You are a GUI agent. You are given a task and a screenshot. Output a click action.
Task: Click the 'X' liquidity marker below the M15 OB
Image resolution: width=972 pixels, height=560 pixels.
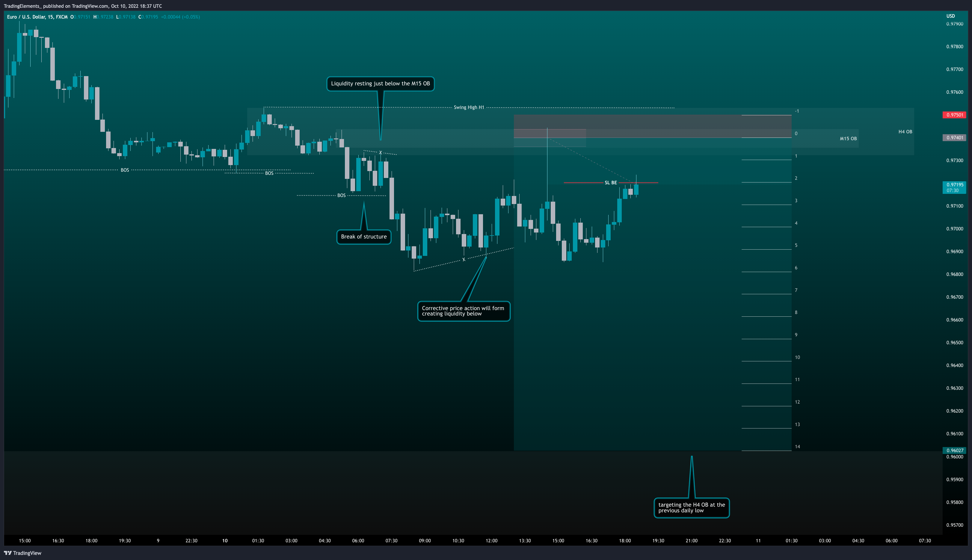(380, 153)
